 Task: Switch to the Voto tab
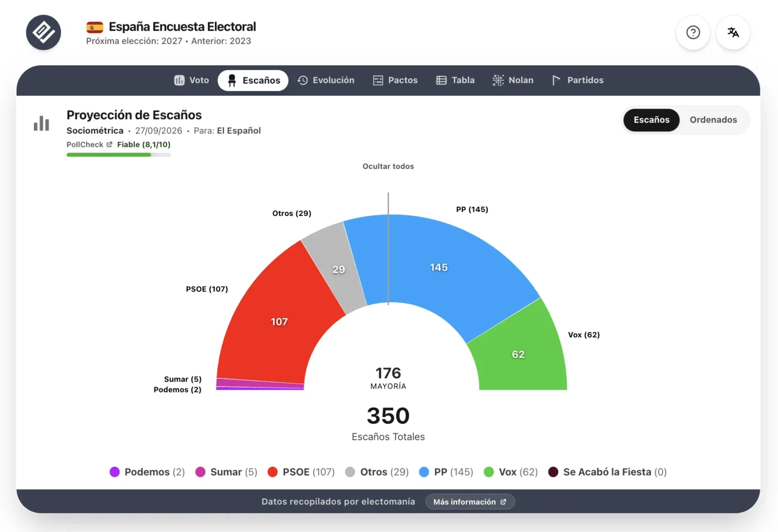pos(192,80)
